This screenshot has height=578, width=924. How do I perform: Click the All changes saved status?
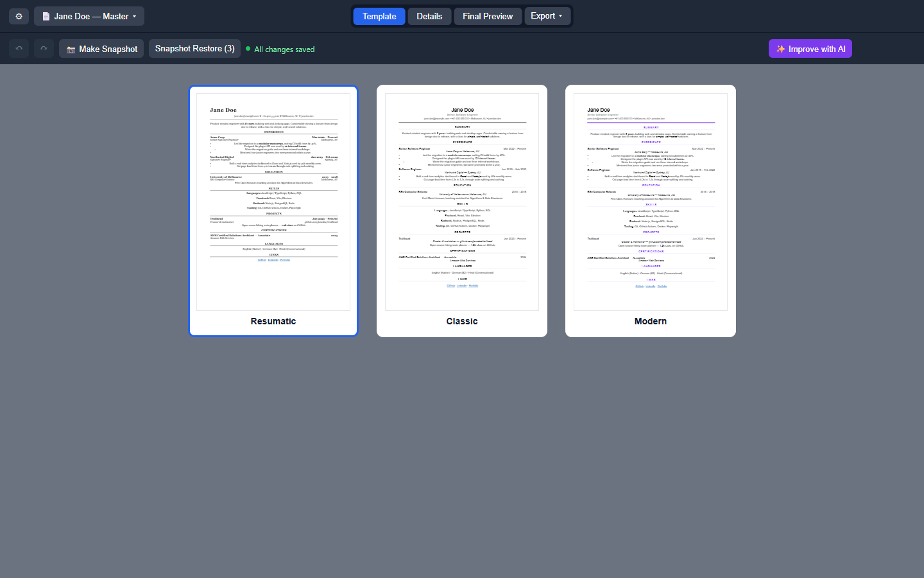[280, 49]
